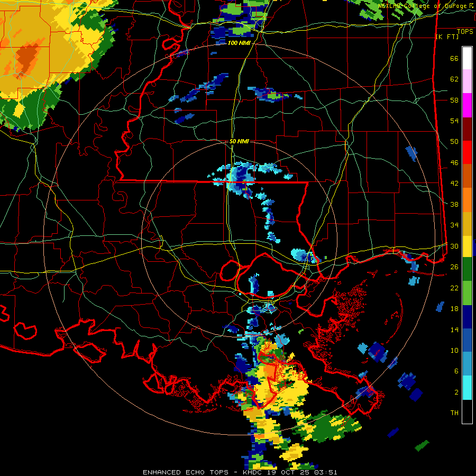Click the '100 NMI' range ring label

click(x=239, y=43)
